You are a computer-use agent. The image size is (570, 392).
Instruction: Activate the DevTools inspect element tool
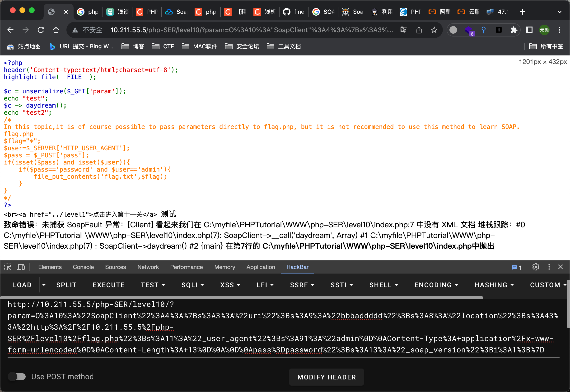pos(8,267)
